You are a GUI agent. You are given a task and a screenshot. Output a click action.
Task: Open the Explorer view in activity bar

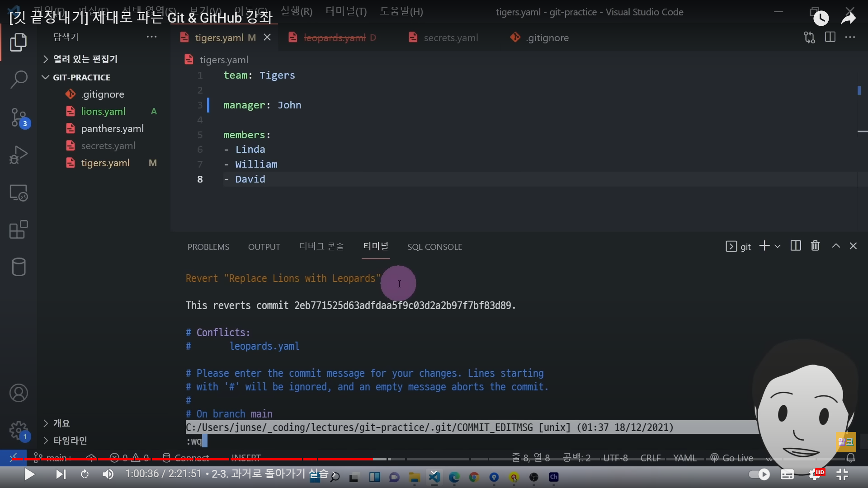click(x=19, y=42)
